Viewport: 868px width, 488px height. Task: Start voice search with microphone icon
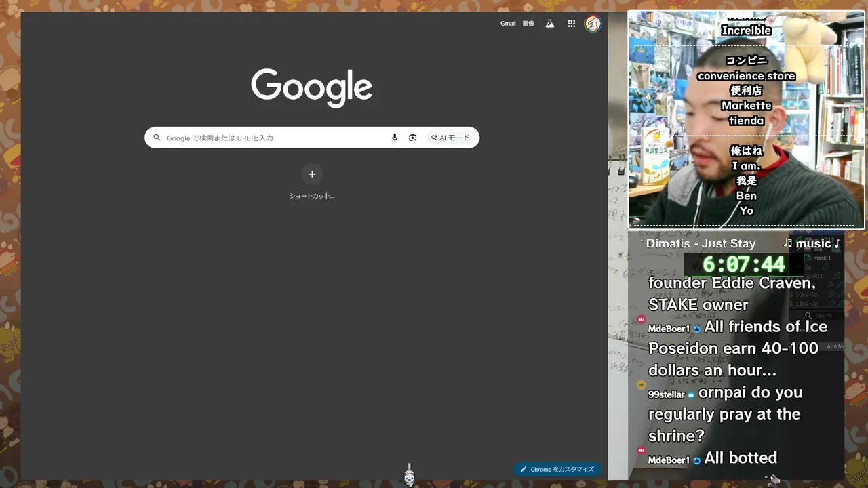point(395,138)
